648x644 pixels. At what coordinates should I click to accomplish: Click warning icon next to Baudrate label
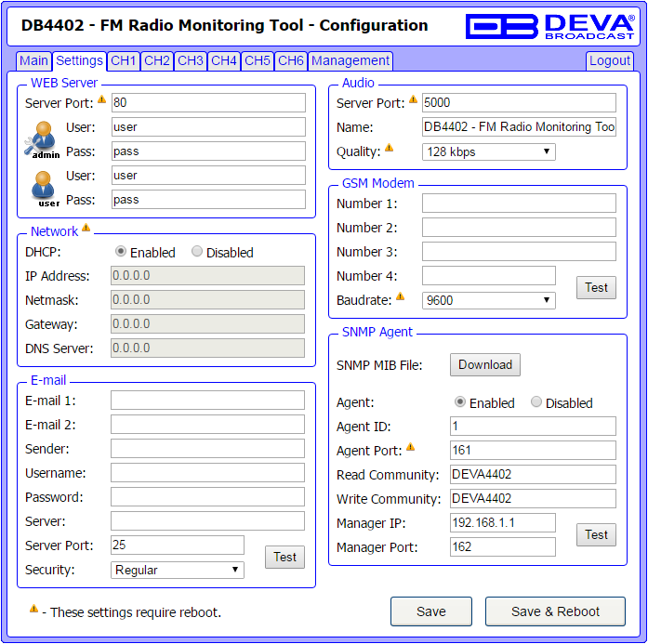pos(400,296)
